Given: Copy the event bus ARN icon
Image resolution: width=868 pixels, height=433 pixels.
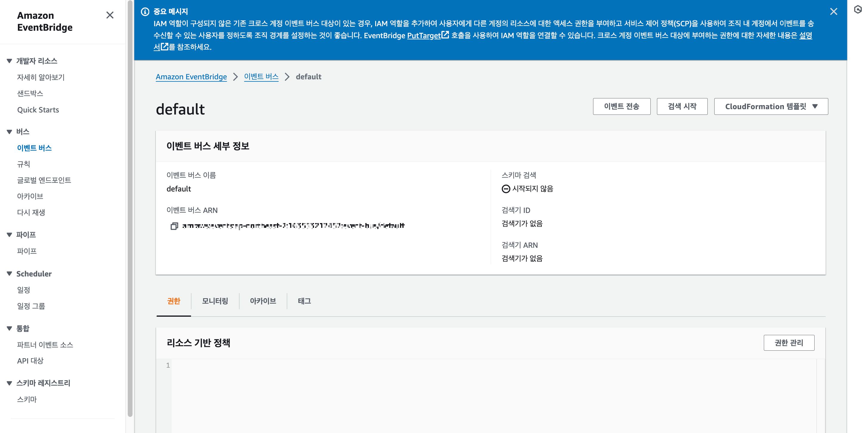Looking at the screenshot, I should [x=174, y=226].
